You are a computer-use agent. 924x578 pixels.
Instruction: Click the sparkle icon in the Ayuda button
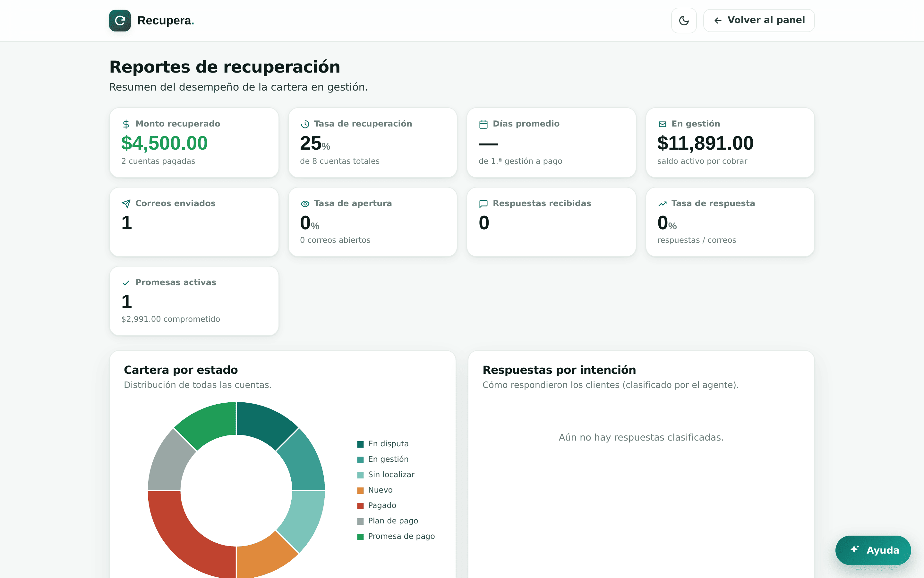point(854,549)
